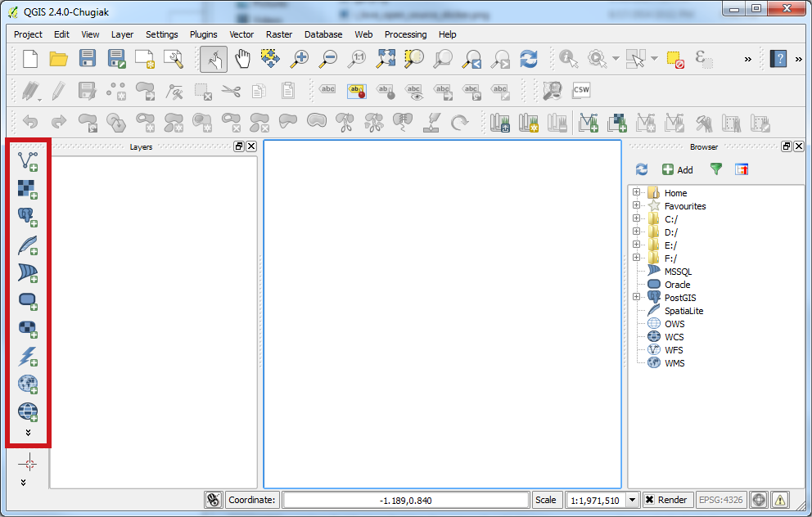
Task: Click the Refresh icon in Browser panel
Action: point(642,169)
